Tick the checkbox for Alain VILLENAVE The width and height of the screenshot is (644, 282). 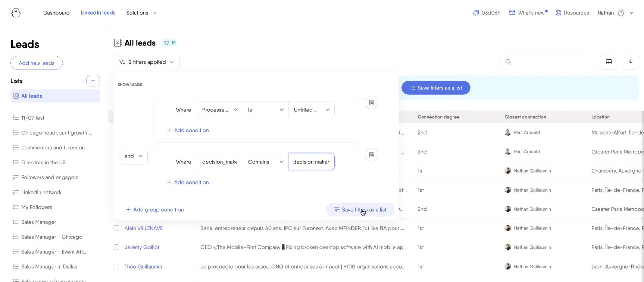pyautogui.click(x=116, y=228)
